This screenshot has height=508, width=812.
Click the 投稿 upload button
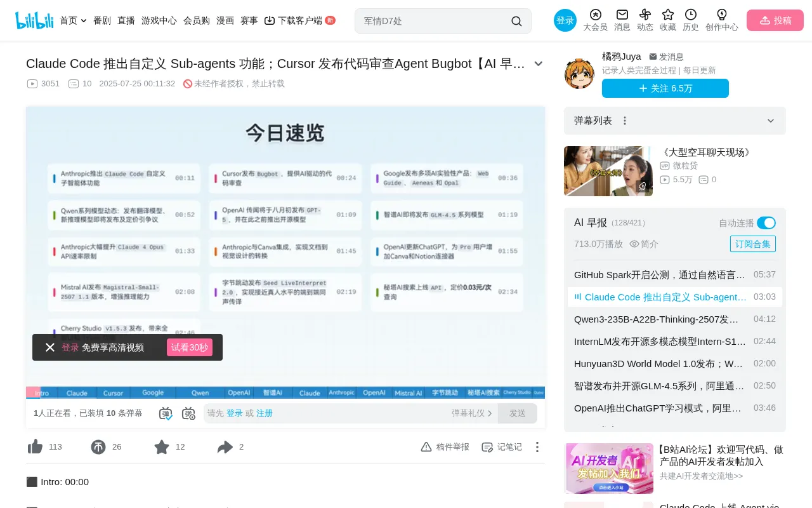(775, 20)
